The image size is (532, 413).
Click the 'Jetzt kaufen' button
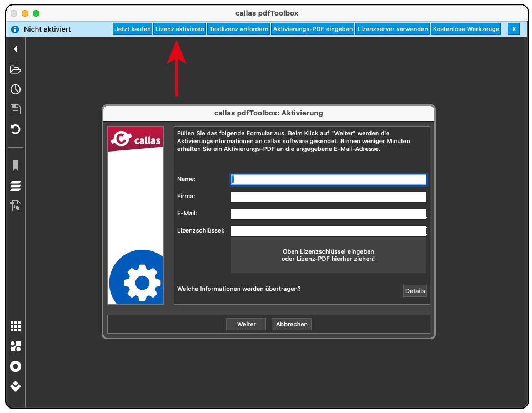pos(133,29)
